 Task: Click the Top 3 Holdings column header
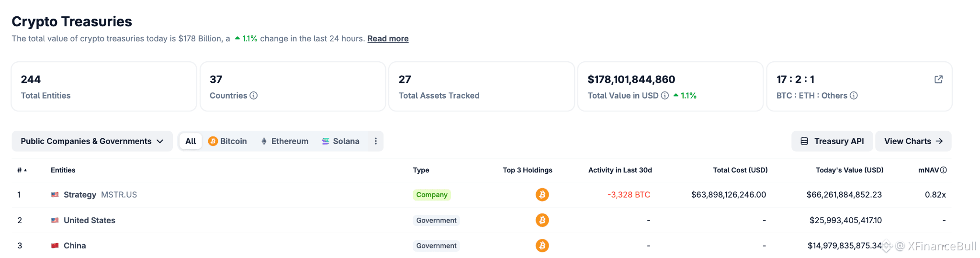click(528, 170)
